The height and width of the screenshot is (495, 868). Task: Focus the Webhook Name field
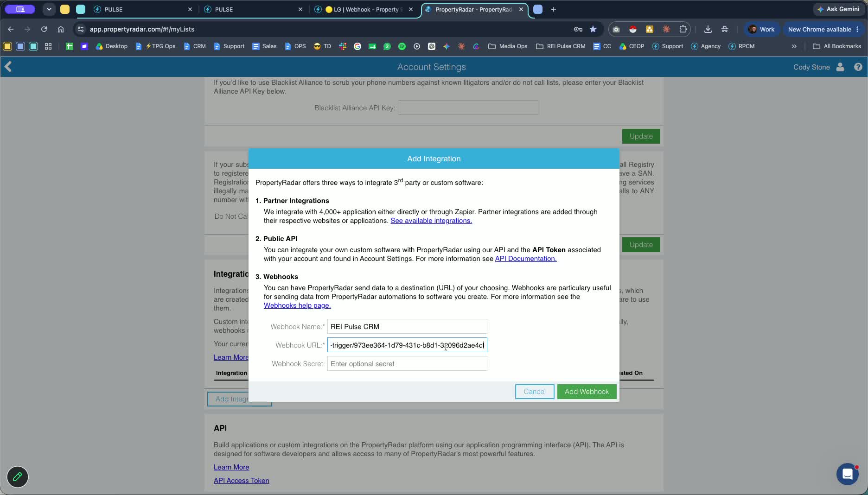[407, 326]
